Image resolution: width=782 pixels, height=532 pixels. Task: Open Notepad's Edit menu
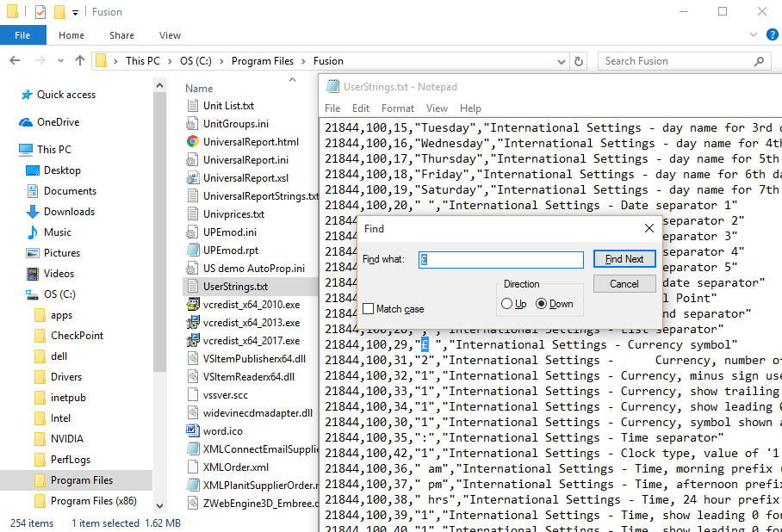(361, 108)
